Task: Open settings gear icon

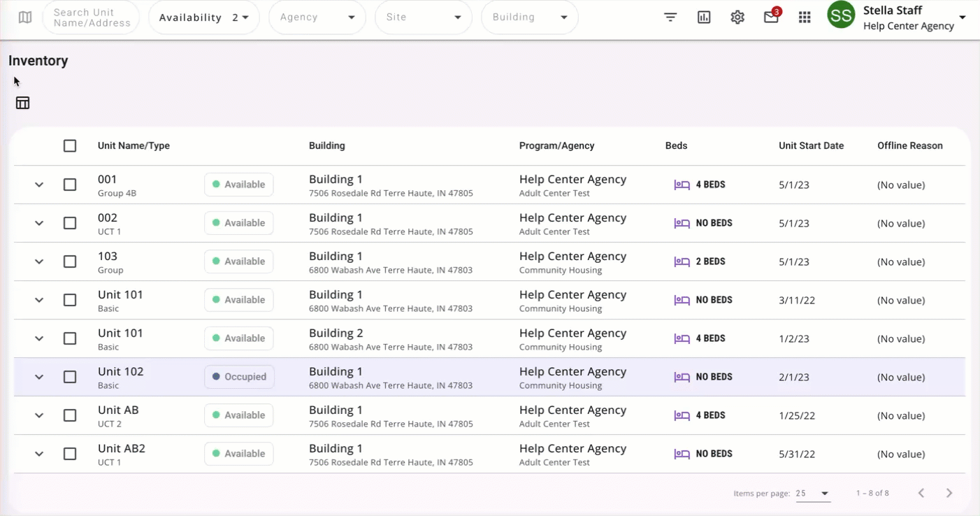Action: (737, 17)
